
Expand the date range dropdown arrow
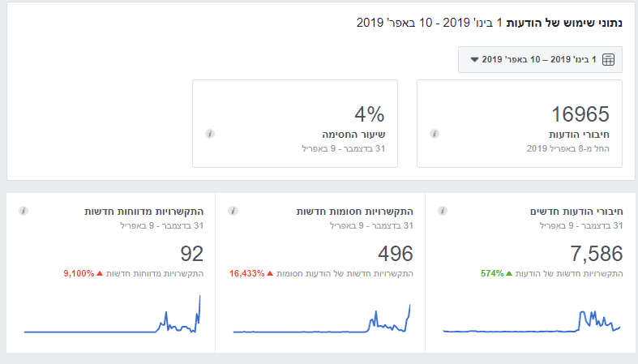pos(474,60)
